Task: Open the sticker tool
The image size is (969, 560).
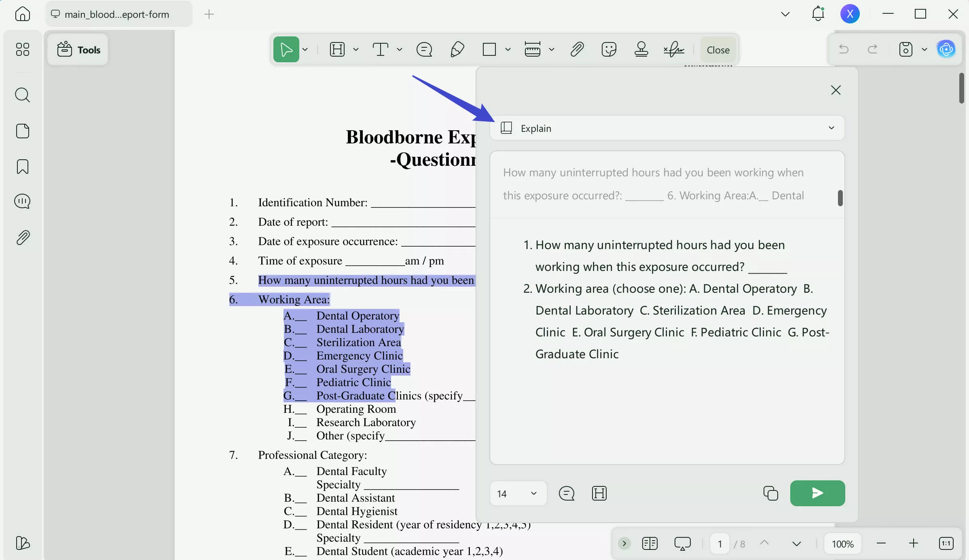Action: coord(609,49)
